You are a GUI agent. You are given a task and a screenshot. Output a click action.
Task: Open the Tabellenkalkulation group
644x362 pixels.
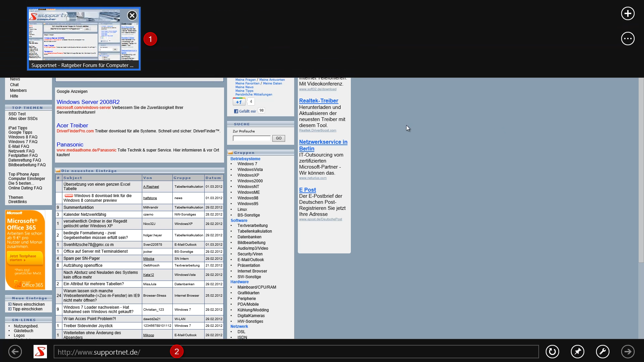[x=255, y=231]
